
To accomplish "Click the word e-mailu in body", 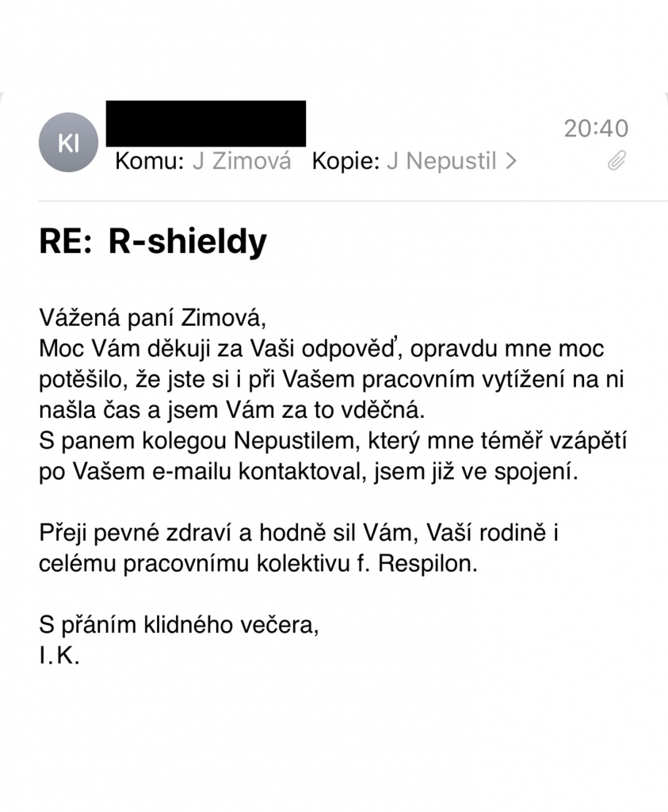I will pos(191,471).
